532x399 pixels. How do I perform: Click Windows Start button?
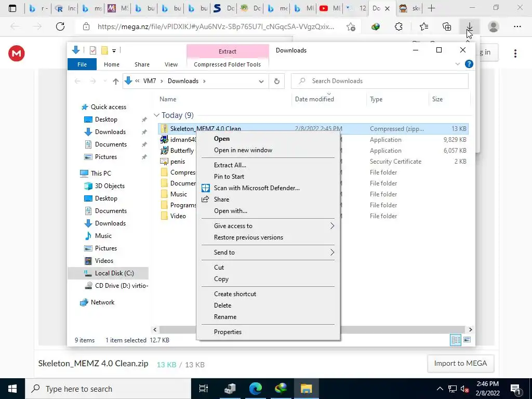click(x=12, y=389)
